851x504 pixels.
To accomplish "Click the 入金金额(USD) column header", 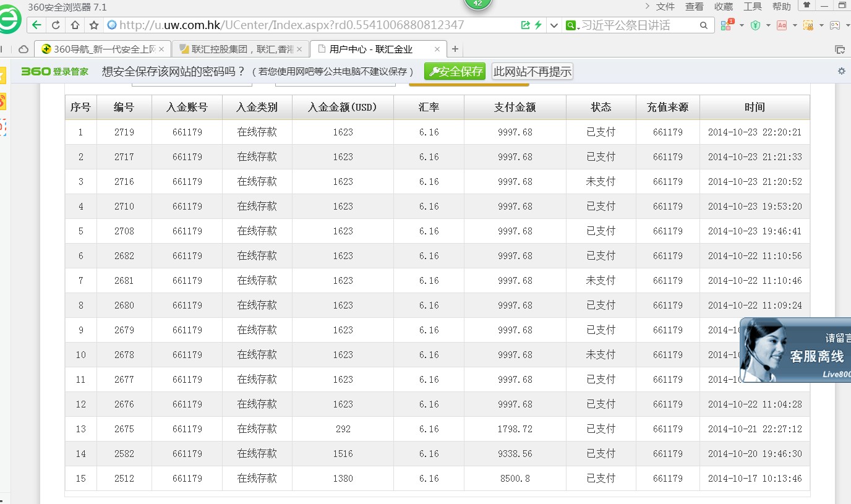I will [x=343, y=107].
